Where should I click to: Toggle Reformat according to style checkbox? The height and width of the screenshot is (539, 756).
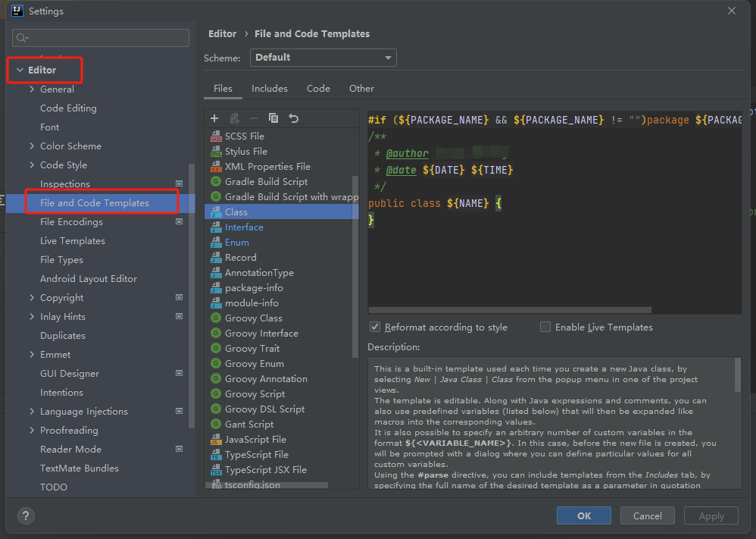(x=375, y=327)
